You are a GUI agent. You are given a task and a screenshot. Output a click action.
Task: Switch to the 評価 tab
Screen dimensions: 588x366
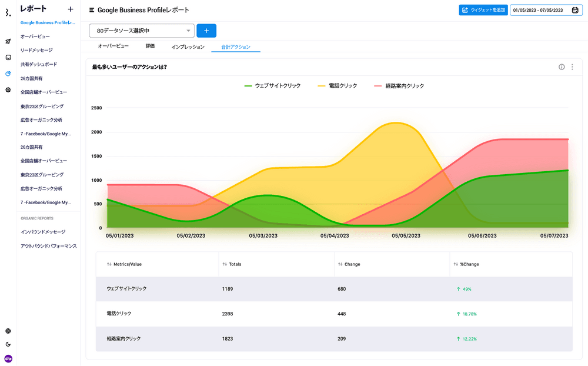click(150, 46)
